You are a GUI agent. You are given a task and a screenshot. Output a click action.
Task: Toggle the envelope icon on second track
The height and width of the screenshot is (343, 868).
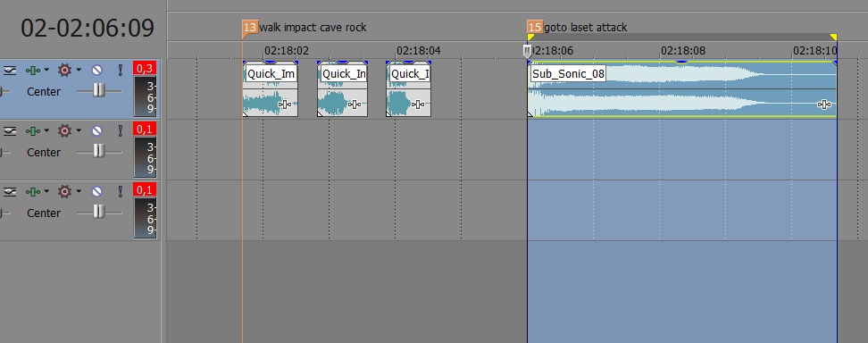tap(10, 130)
